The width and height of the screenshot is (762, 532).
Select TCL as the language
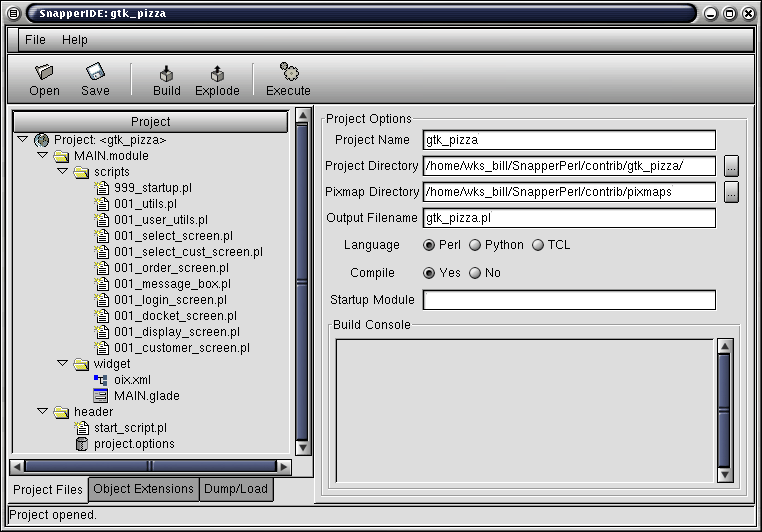(537, 245)
